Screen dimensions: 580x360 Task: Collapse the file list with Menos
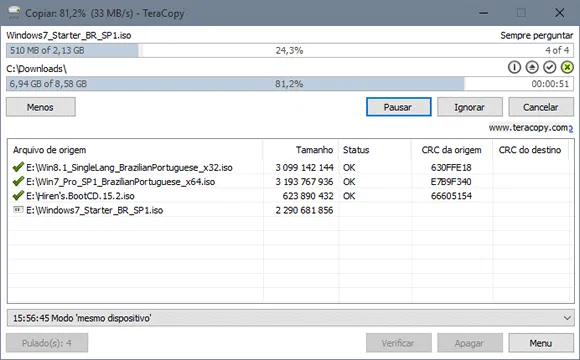coord(41,107)
